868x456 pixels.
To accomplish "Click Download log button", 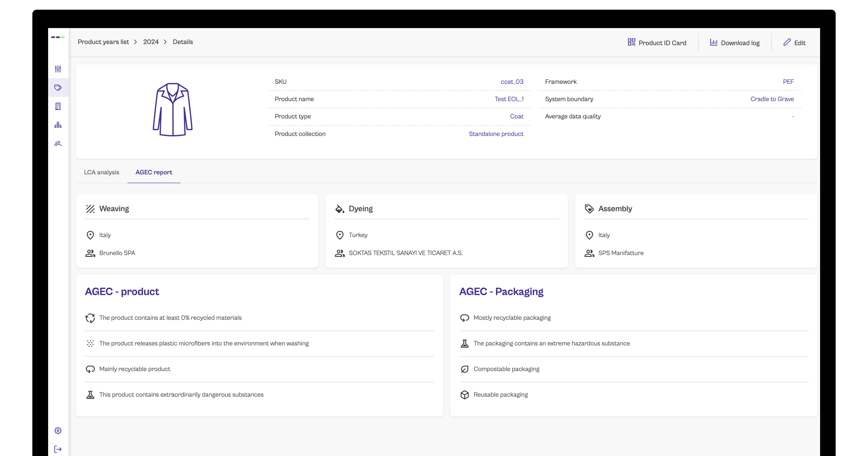I will click(x=735, y=42).
